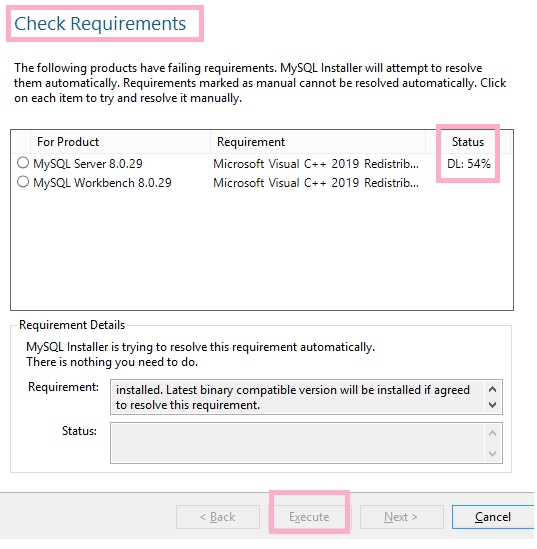Click the MySQL Workbench 8.0.29 product name
This screenshot has width=537, height=549.
tap(102, 182)
